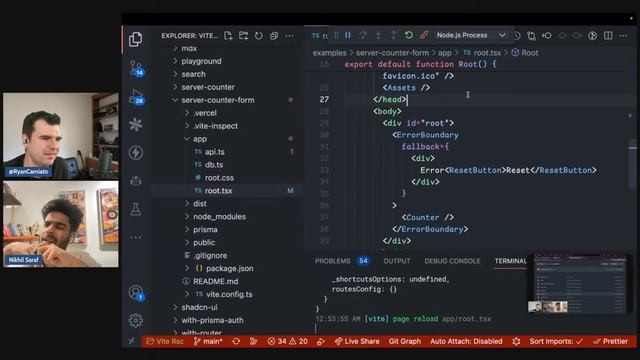Open Git Graph from status bar
640x360 pixels.
[x=404, y=341]
